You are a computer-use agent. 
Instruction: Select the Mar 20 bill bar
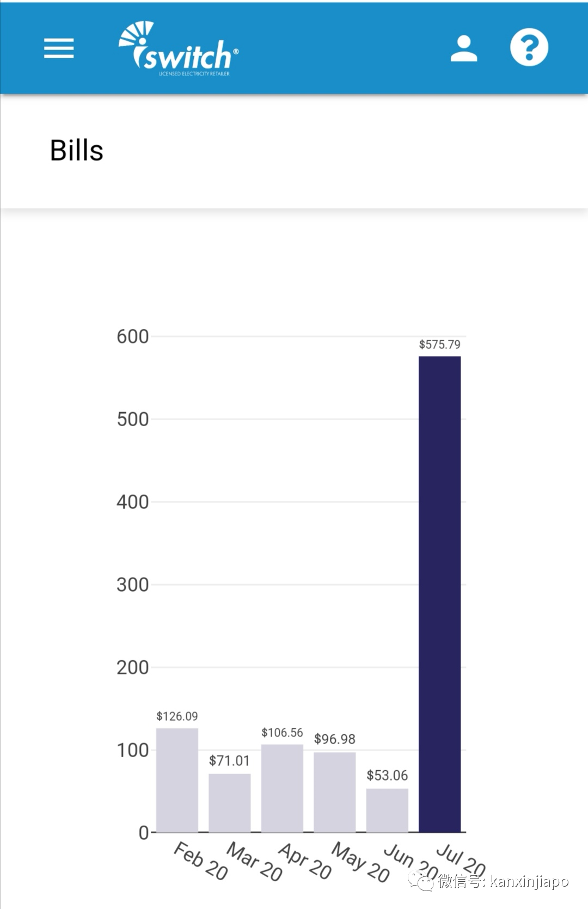[x=229, y=803]
